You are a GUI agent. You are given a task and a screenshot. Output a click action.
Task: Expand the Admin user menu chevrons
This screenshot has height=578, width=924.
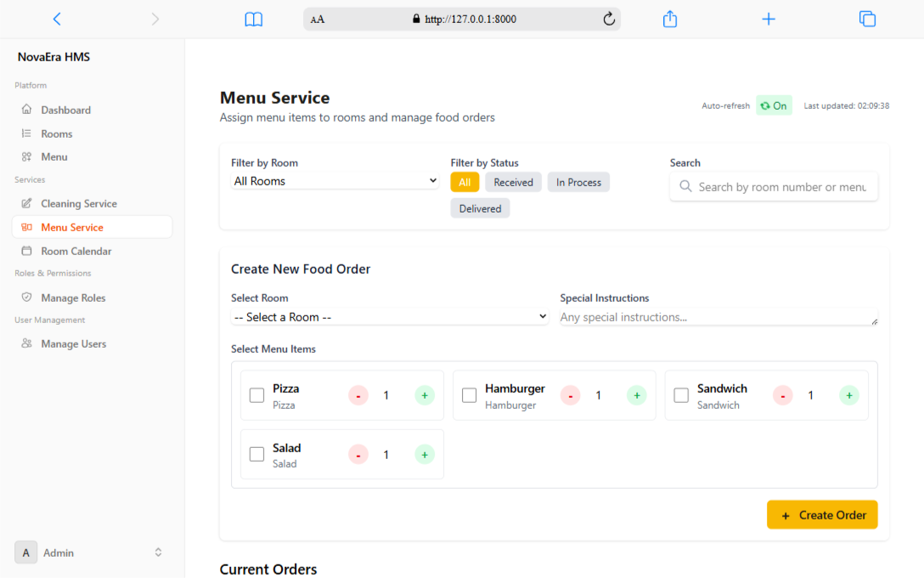point(158,552)
